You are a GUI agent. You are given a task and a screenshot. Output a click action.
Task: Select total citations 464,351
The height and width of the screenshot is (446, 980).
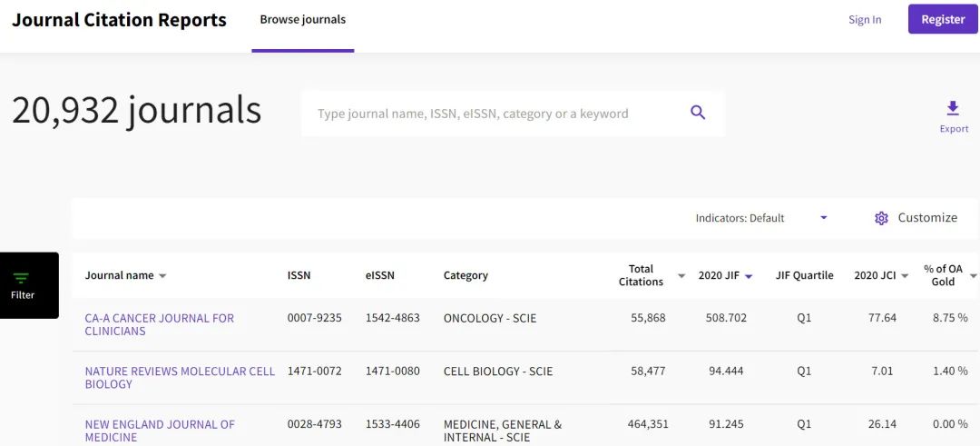click(648, 424)
